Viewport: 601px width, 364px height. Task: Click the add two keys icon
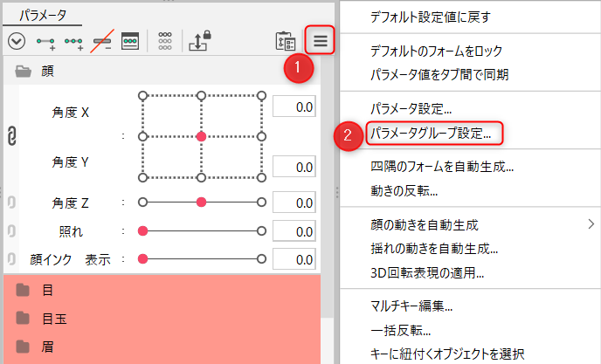[x=46, y=41]
